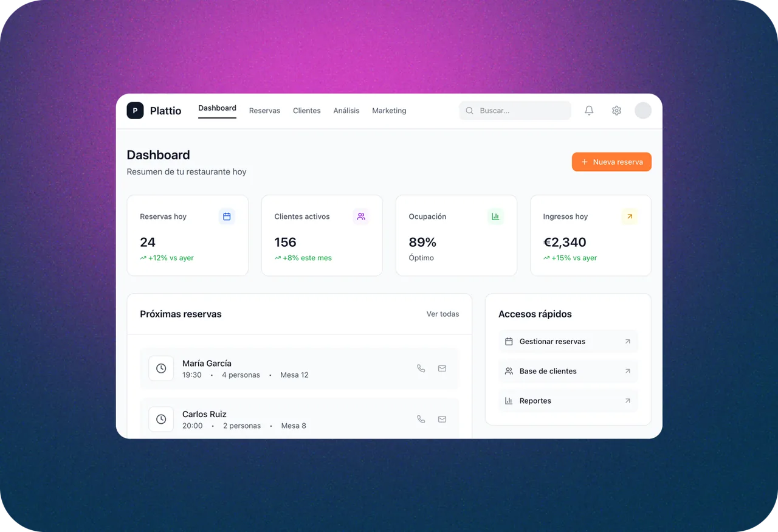Screen dimensions: 778x532
Task: Click the clock icon on María García's booking
Action: pos(161,368)
